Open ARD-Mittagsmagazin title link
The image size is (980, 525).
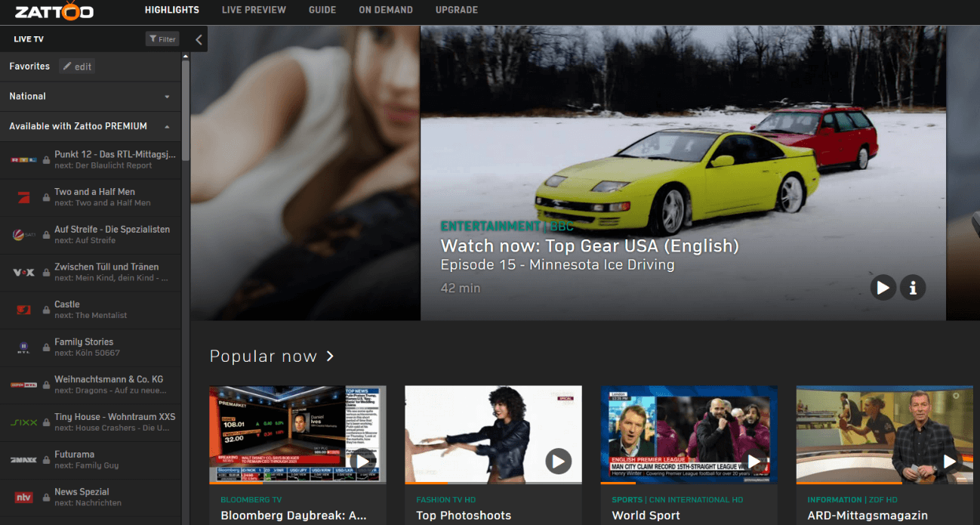[x=868, y=515]
